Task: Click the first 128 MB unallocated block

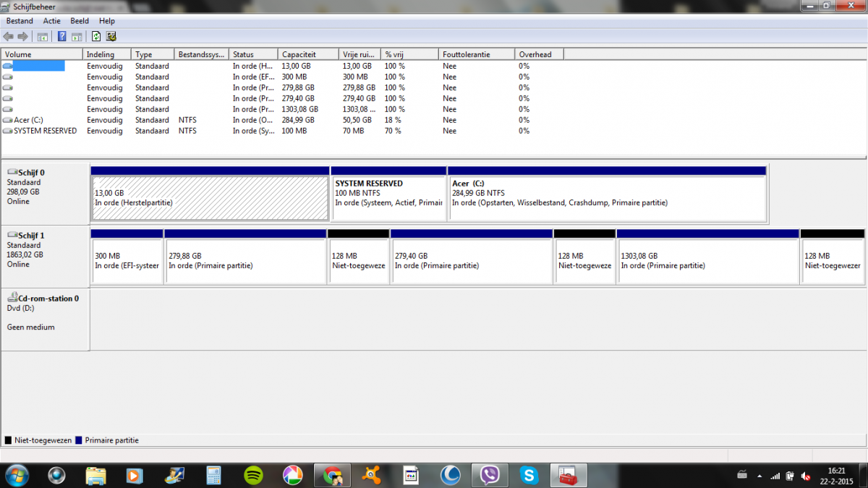Action: (358, 257)
